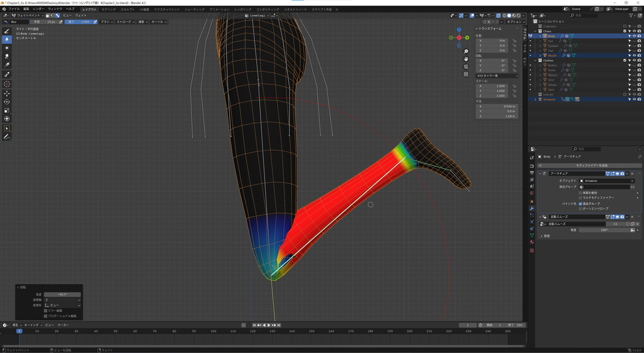Viewport: 644px width, 353px height.
Task: Open ウェイトペイント mode dropdown
Action: [x=26, y=16]
